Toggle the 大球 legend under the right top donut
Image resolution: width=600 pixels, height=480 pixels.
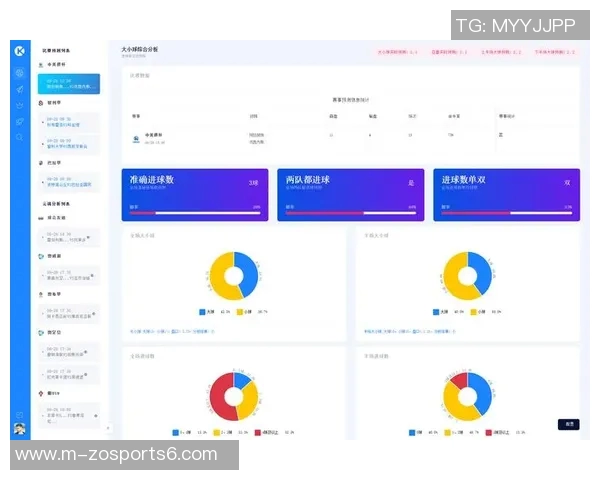(440, 312)
